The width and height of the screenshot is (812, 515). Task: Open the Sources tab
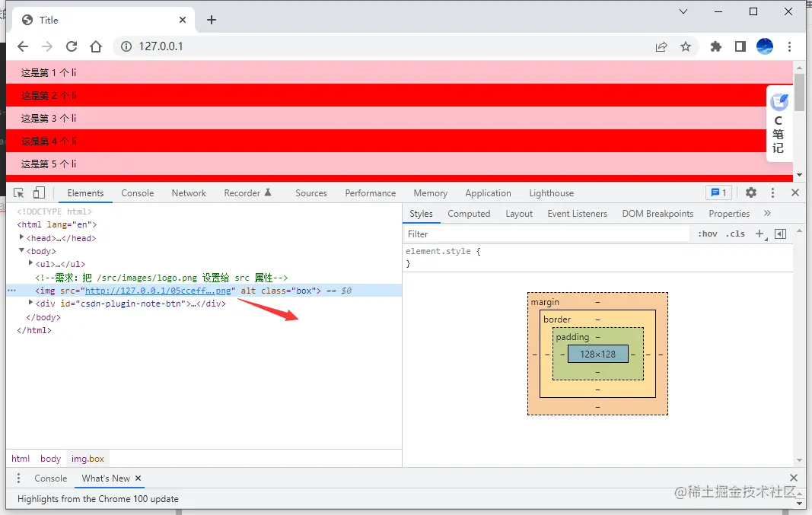pos(311,193)
